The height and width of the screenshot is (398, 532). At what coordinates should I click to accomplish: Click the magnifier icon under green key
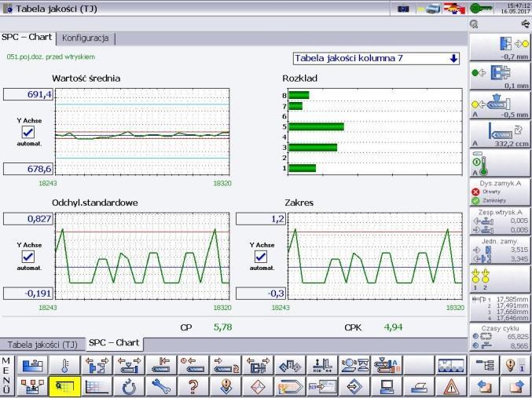pyautogui.click(x=475, y=24)
